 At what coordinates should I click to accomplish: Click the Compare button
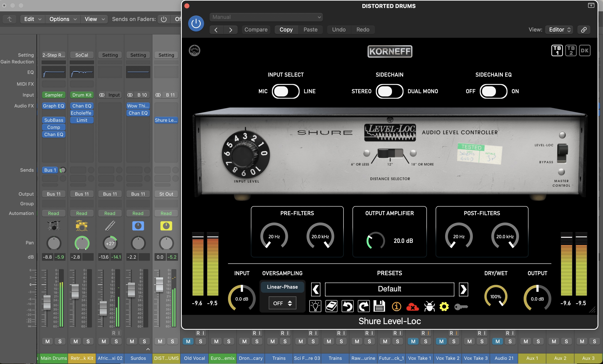coord(256,30)
